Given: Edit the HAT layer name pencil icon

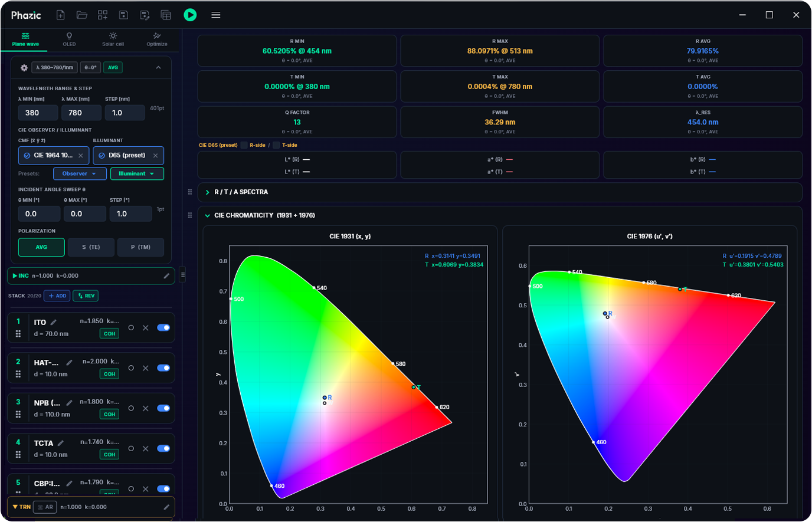Looking at the screenshot, I should coord(69,362).
